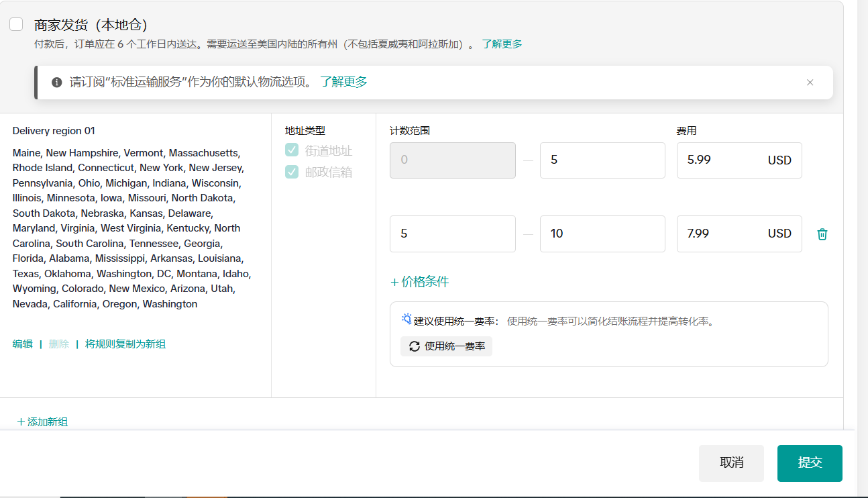Check the 商家发货 (本地仓) checkbox
The image size is (868, 498).
click(16, 25)
